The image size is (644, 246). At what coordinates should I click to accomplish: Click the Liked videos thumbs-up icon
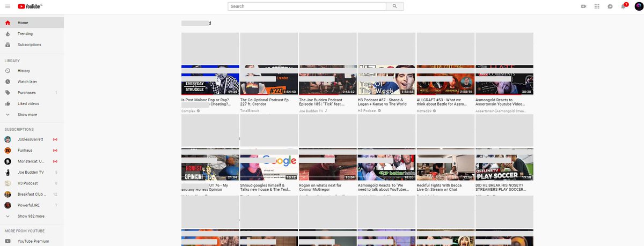[8, 103]
